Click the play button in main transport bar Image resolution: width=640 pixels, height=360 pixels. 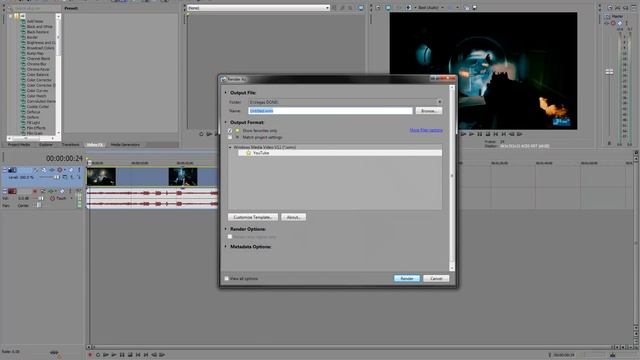pyautogui.click(x=114, y=355)
